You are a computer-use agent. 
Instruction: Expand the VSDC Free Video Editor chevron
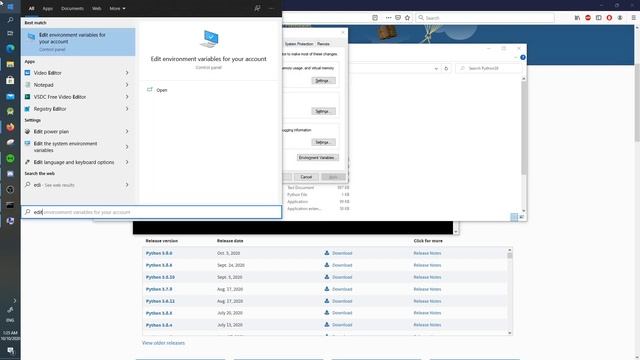click(x=127, y=97)
